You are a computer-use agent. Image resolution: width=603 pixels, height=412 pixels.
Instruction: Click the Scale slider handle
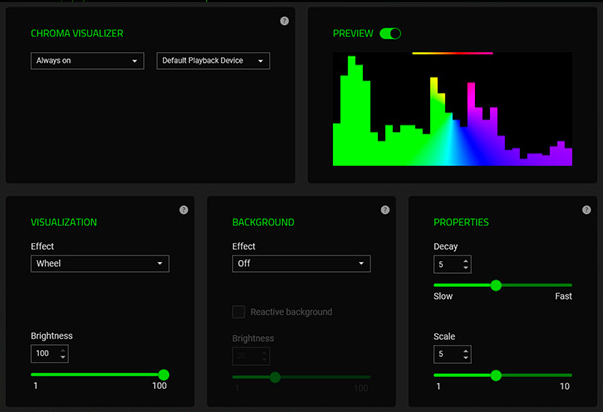[x=496, y=375]
